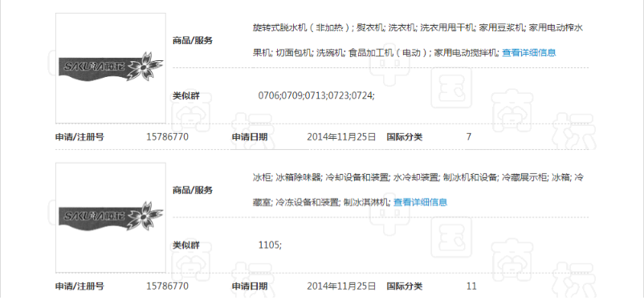The image size is (644, 300).
Task: Open 查看详细信息 link for class 11 goods
Action: point(420,202)
